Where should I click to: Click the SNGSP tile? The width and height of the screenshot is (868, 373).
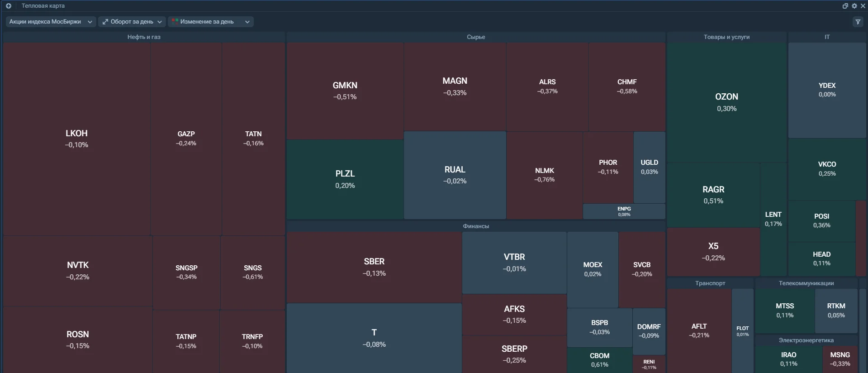pos(186,273)
